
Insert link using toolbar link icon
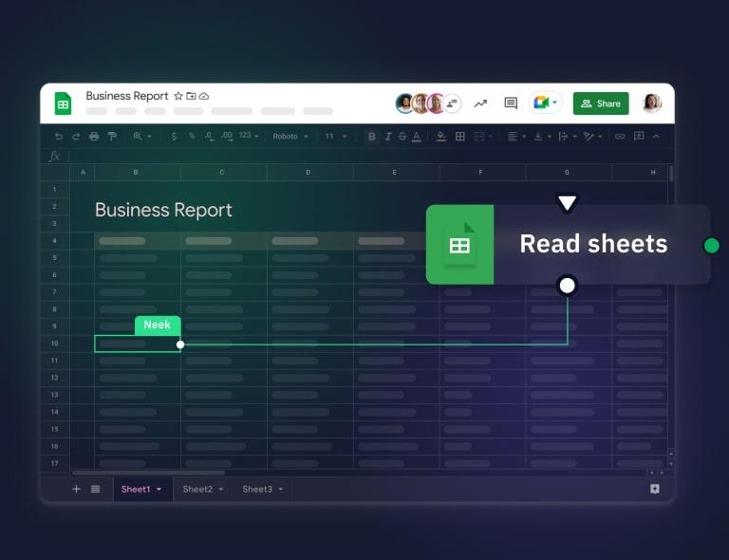click(x=620, y=137)
